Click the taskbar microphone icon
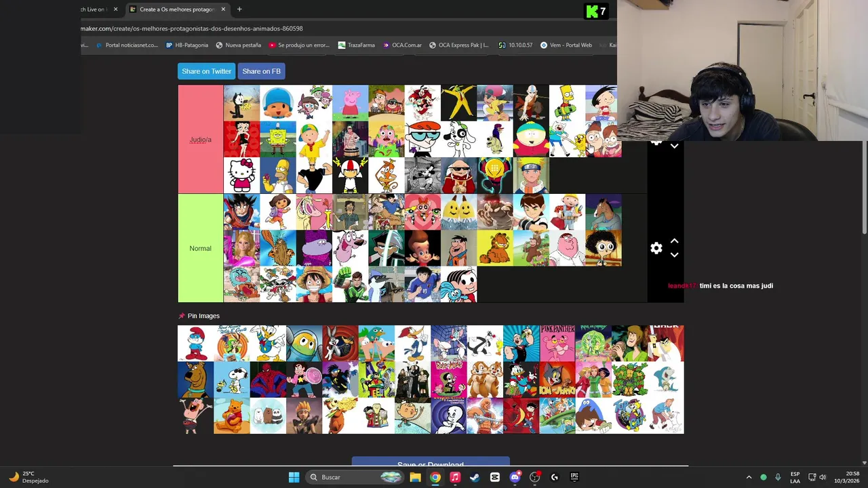The image size is (868, 488). [778, 477]
